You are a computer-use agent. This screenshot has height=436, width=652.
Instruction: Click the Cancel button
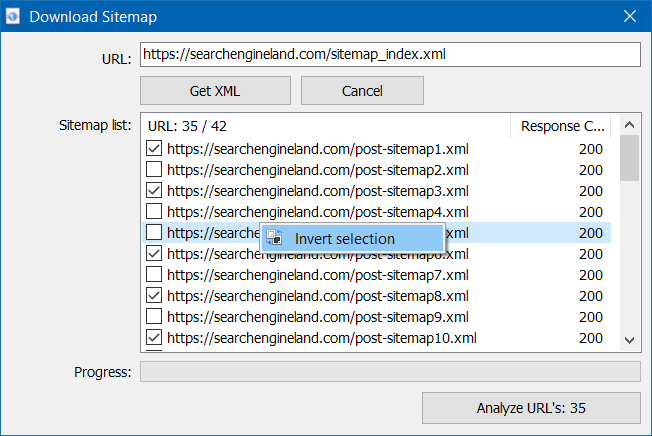point(362,91)
